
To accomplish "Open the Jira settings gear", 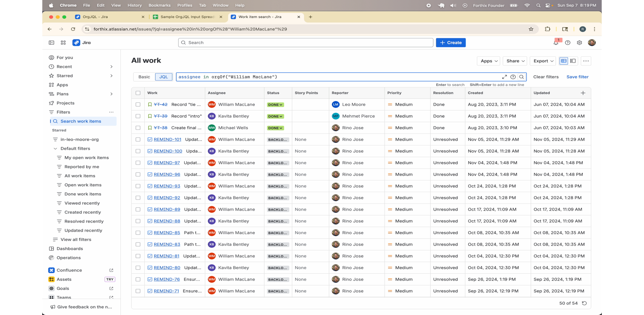I will pyautogui.click(x=579, y=43).
